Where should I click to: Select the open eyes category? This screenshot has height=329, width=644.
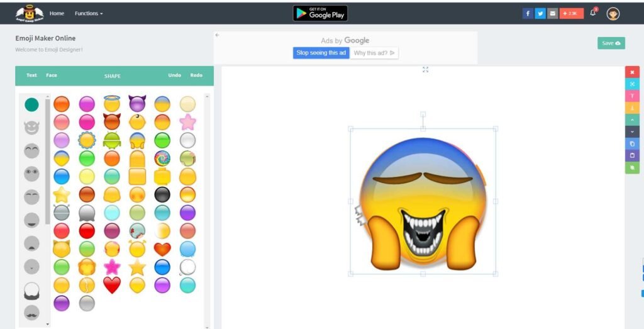point(31,174)
